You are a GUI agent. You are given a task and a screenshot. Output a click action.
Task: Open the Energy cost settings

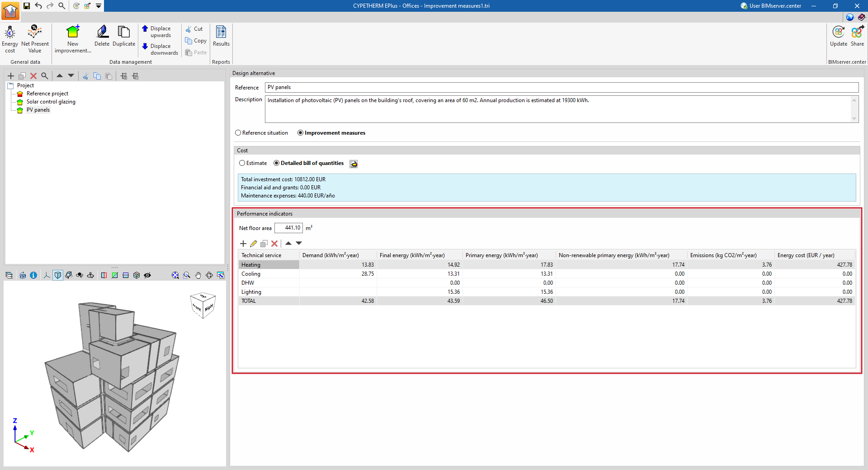coord(10,39)
